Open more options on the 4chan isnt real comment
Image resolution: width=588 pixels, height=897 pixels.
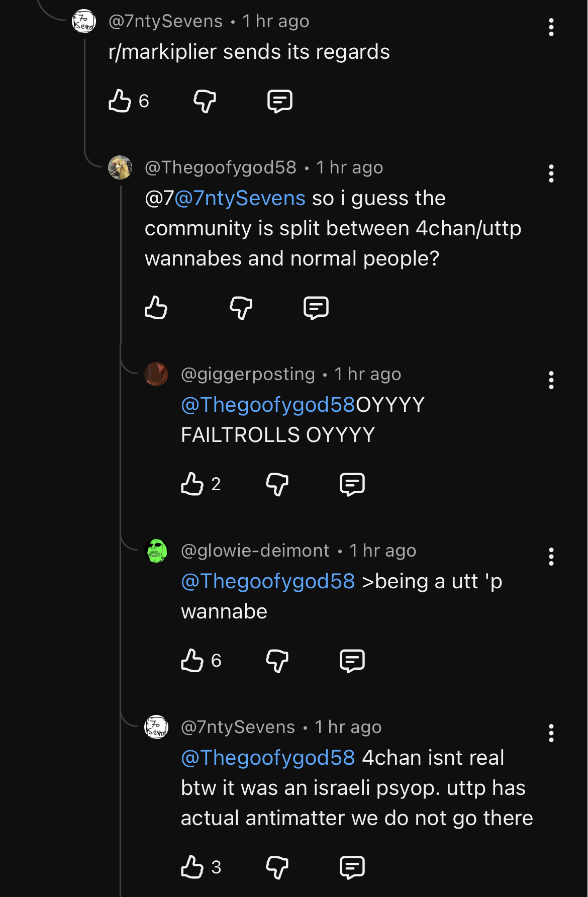[x=551, y=733]
